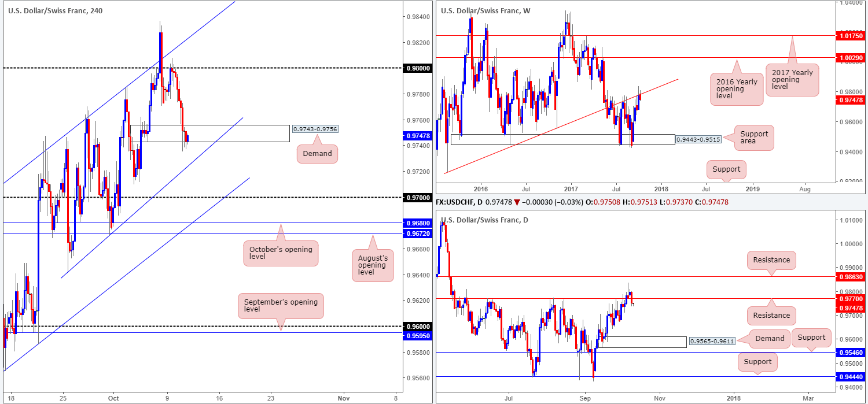The height and width of the screenshot is (404, 868).
Task: Select the lower Resistance callout near 0.97700
Action: 771,315
